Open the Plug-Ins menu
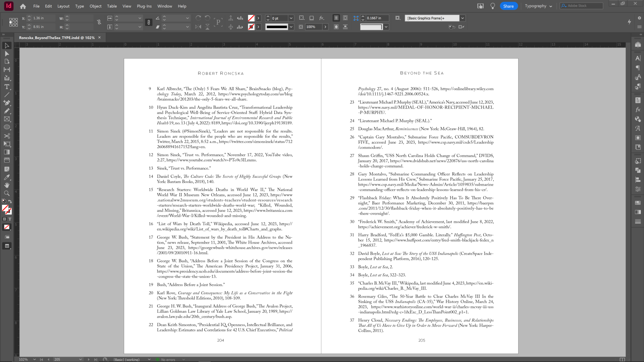 [x=144, y=6]
